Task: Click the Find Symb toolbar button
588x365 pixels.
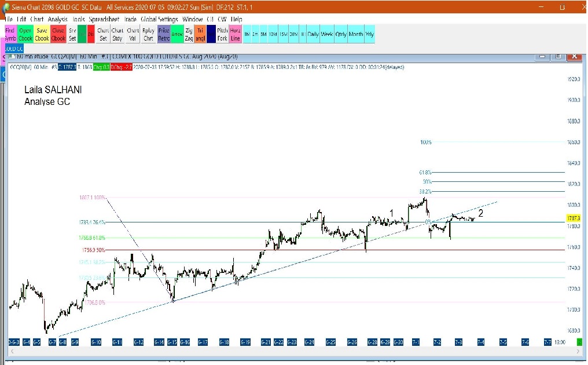Action: tap(10, 34)
